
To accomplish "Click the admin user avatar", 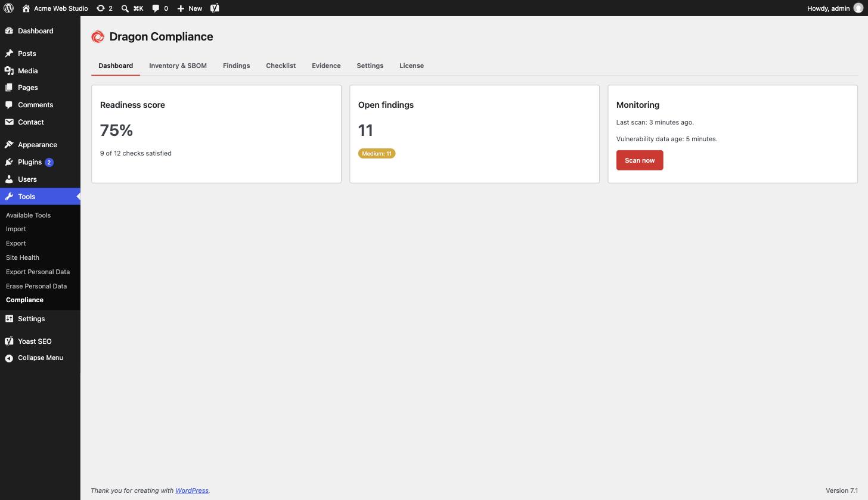I will coord(858,8).
